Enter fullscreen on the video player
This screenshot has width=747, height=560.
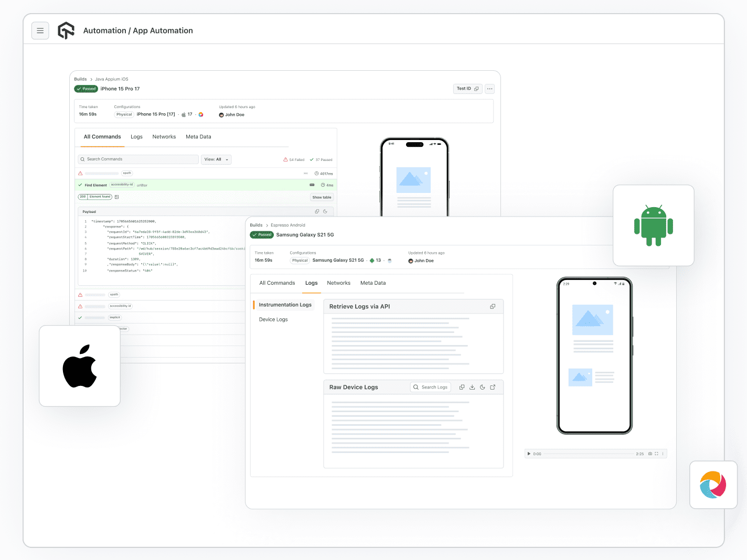pyautogui.click(x=656, y=454)
